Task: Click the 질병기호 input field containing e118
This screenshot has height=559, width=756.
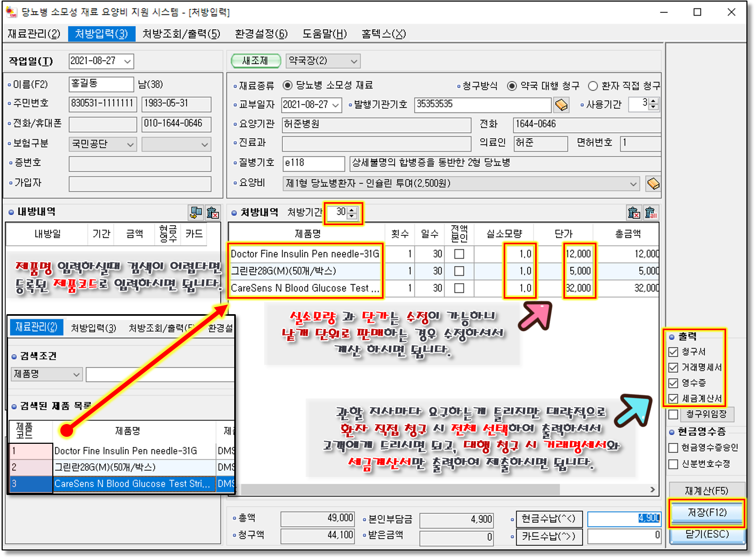Action: click(313, 163)
